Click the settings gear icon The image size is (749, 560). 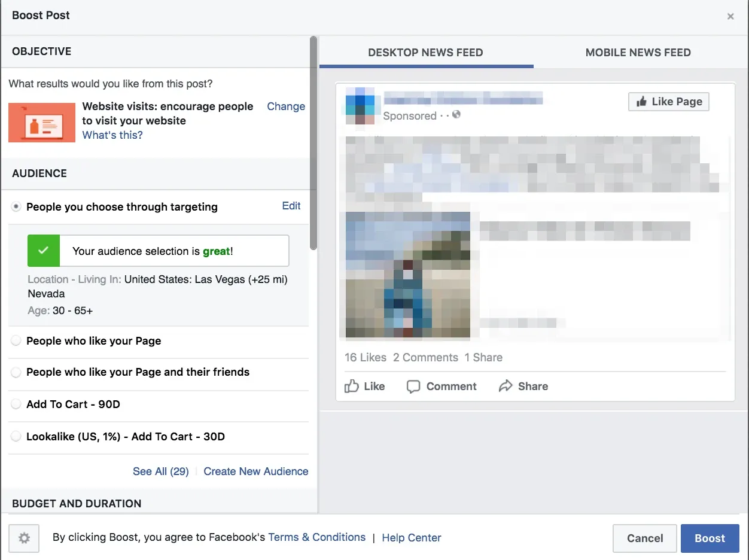tap(24, 538)
